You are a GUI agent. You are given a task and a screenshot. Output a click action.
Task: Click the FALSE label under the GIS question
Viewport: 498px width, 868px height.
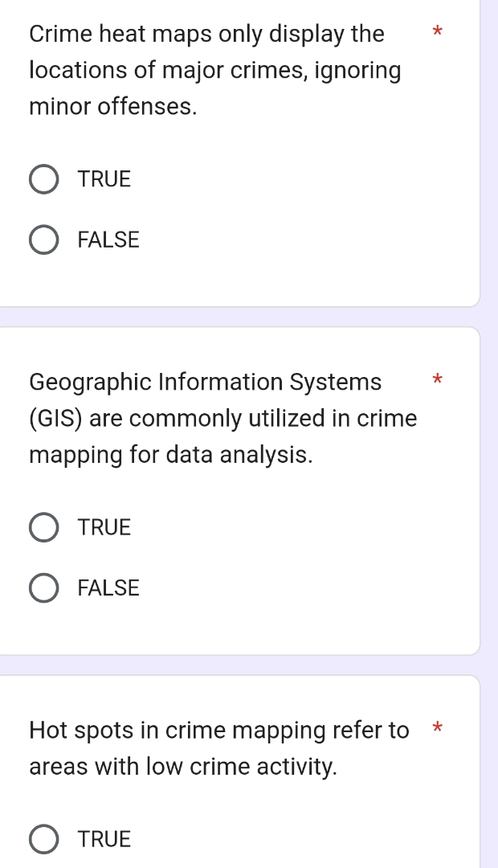[x=108, y=588]
